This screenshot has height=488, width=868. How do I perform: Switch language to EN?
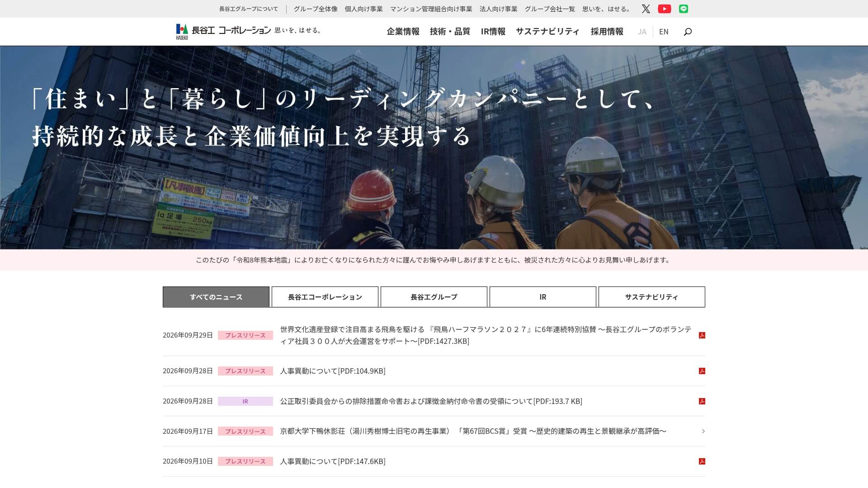664,32
